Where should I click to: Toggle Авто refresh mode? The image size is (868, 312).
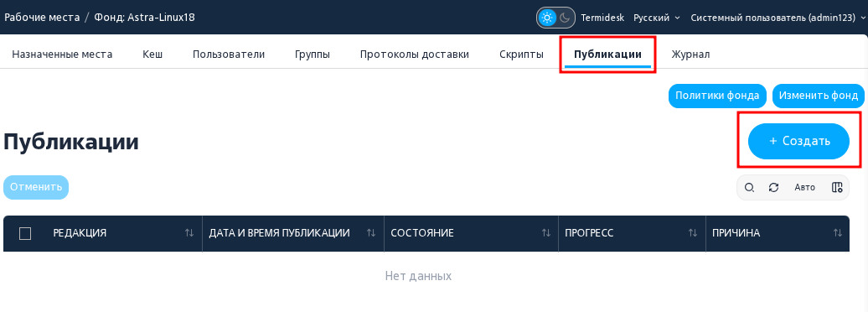click(805, 187)
